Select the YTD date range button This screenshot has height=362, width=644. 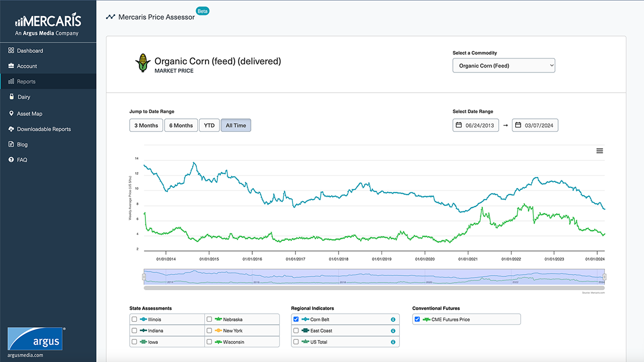coord(209,125)
